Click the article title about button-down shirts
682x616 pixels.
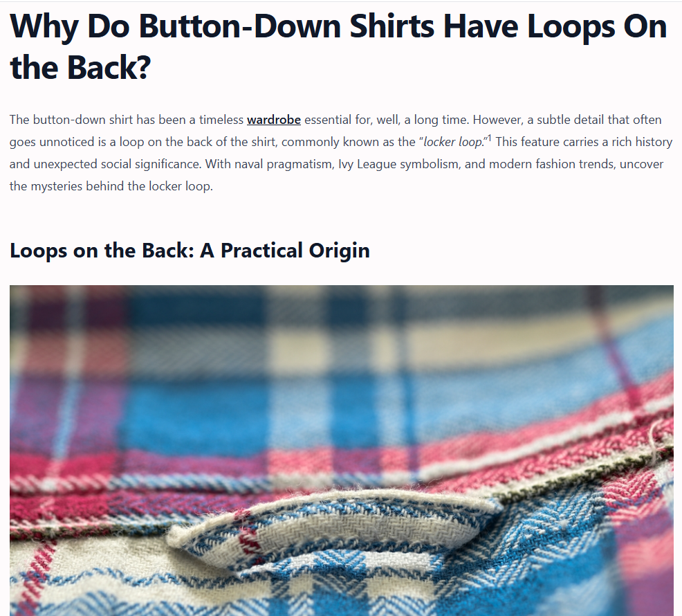tap(338, 46)
